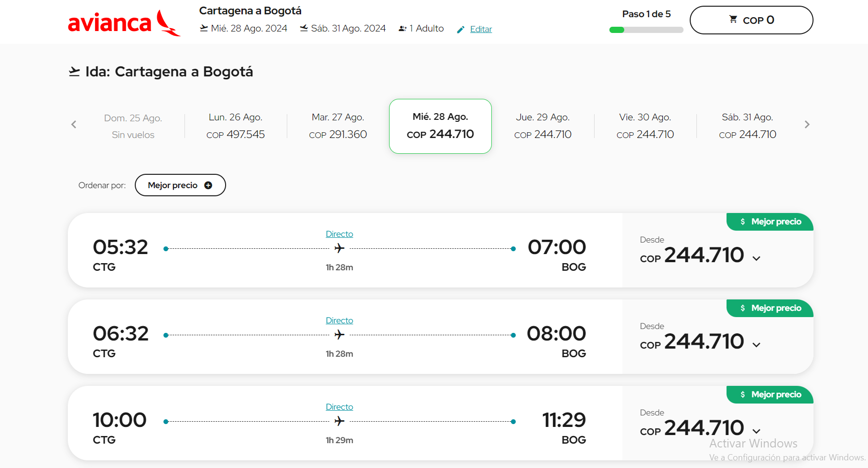Click the airplane icon on 05:32 flight
Viewport: 868px width, 468px height.
(339, 248)
